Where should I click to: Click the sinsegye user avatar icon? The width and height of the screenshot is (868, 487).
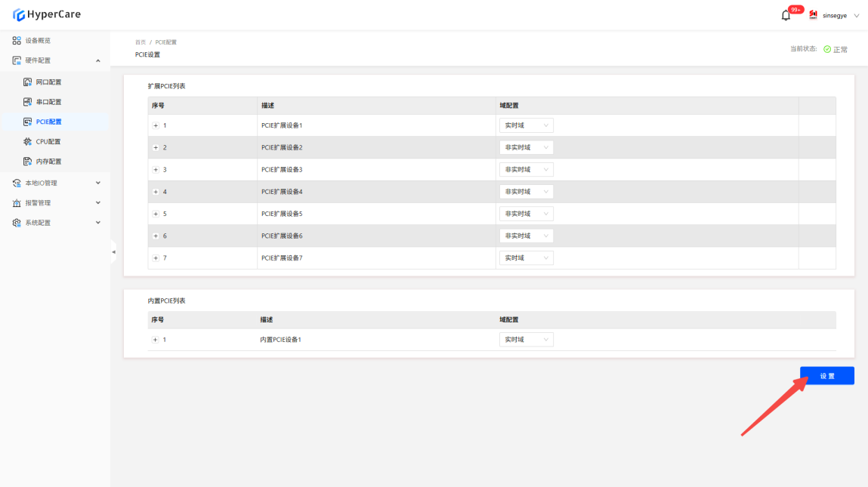(x=813, y=15)
